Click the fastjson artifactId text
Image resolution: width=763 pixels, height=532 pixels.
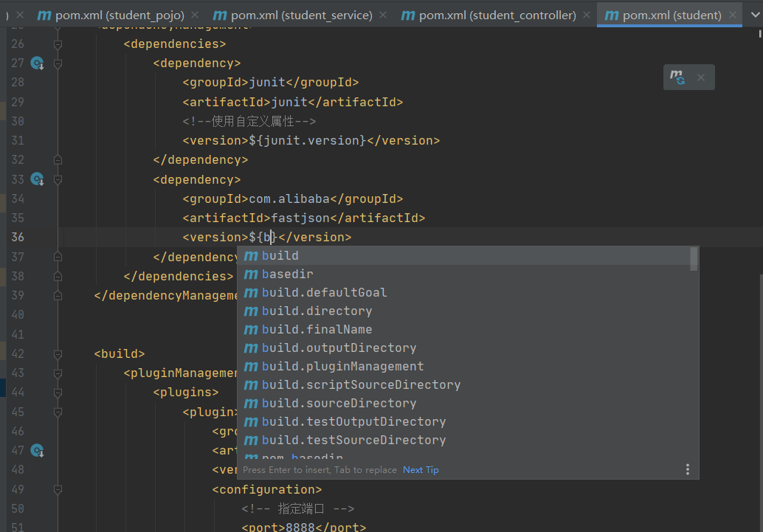[x=300, y=218]
